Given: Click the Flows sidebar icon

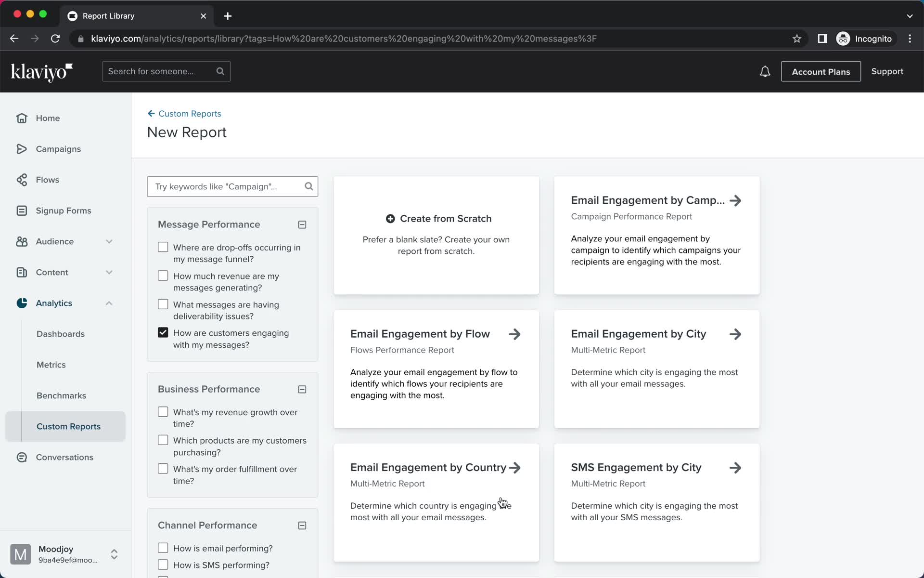Looking at the screenshot, I should [21, 179].
